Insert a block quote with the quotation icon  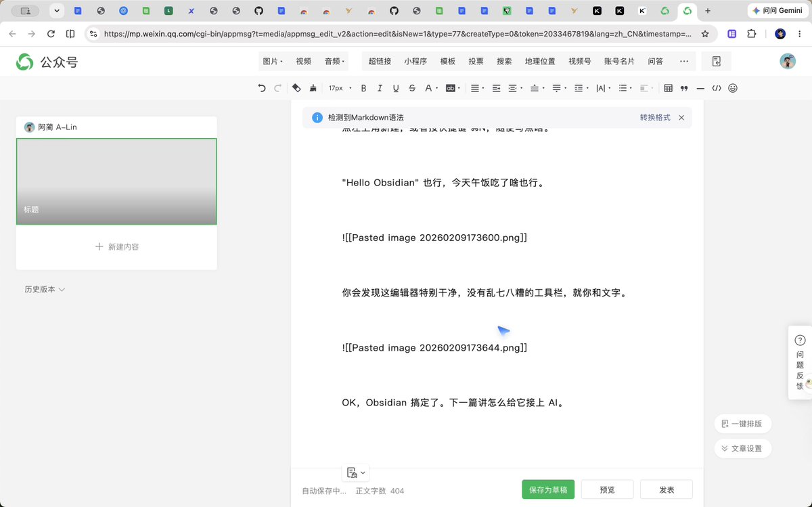tap(684, 88)
